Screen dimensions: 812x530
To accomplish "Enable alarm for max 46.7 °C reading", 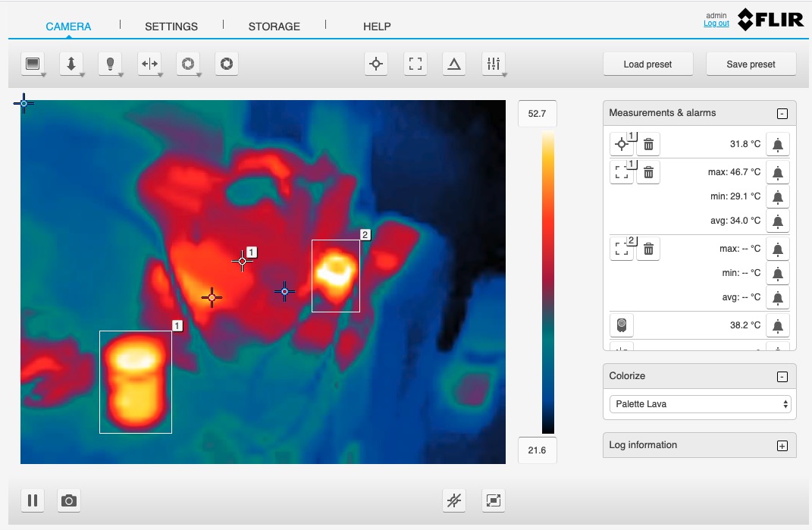I will (x=778, y=172).
